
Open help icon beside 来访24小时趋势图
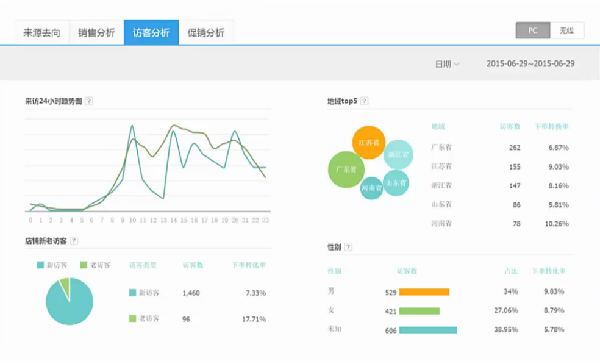89,101
